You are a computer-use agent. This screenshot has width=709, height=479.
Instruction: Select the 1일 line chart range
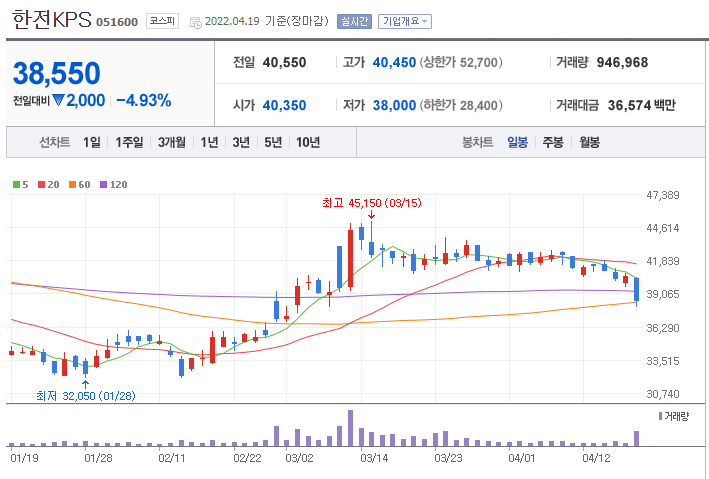[92, 142]
